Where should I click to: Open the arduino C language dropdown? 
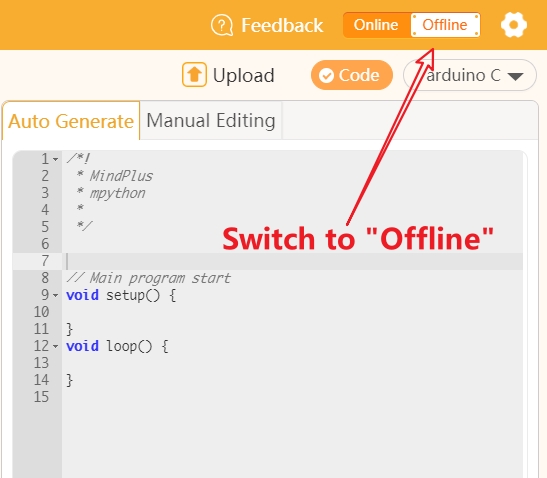coord(470,75)
